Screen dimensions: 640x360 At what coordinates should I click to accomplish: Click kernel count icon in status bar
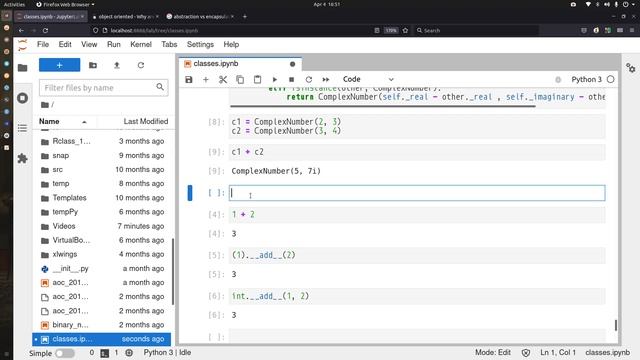click(x=129, y=353)
